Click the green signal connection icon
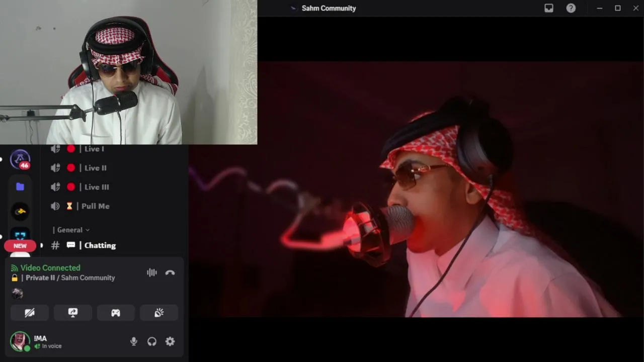Image resolution: width=644 pixels, height=362 pixels. [x=14, y=268]
